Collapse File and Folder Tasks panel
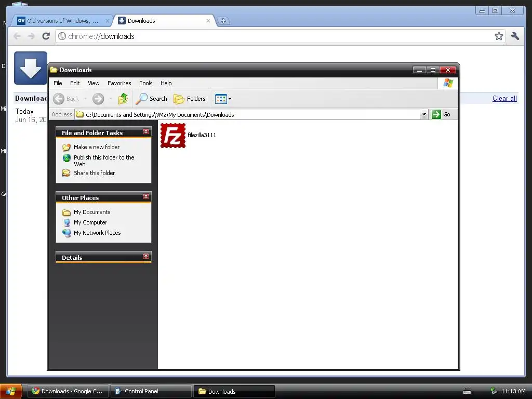This screenshot has width=532, height=399. coord(146,131)
